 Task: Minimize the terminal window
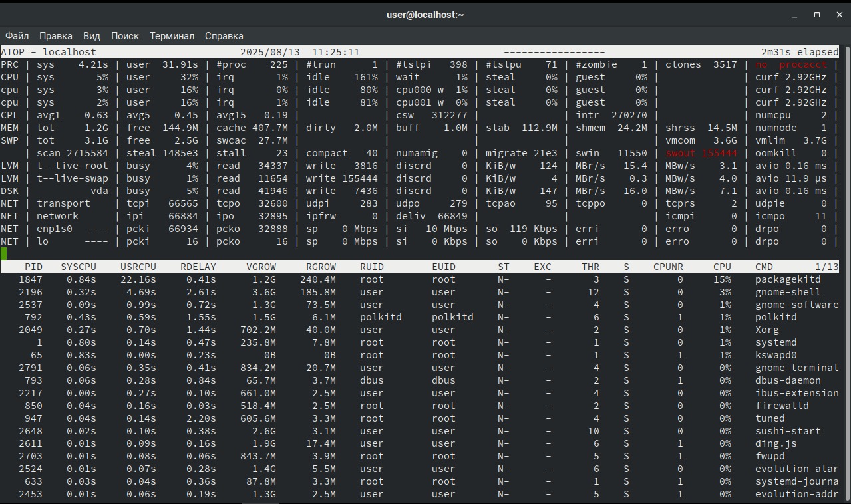click(794, 15)
